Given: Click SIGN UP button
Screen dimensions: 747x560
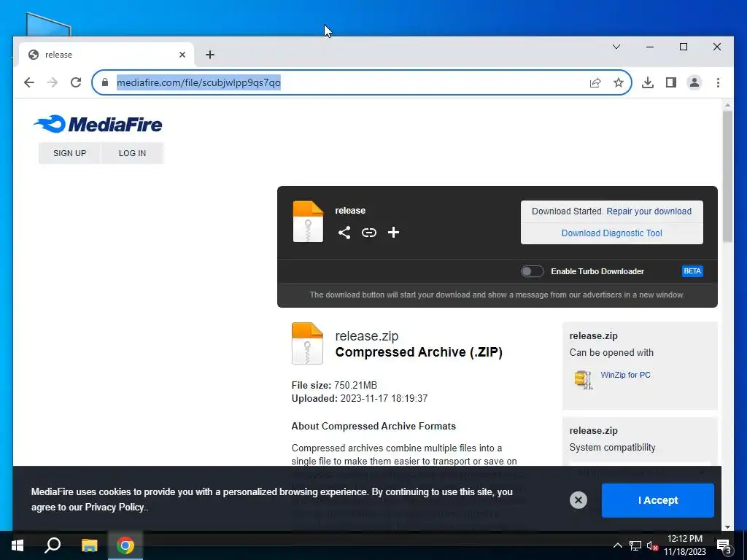Looking at the screenshot, I should point(69,153).
